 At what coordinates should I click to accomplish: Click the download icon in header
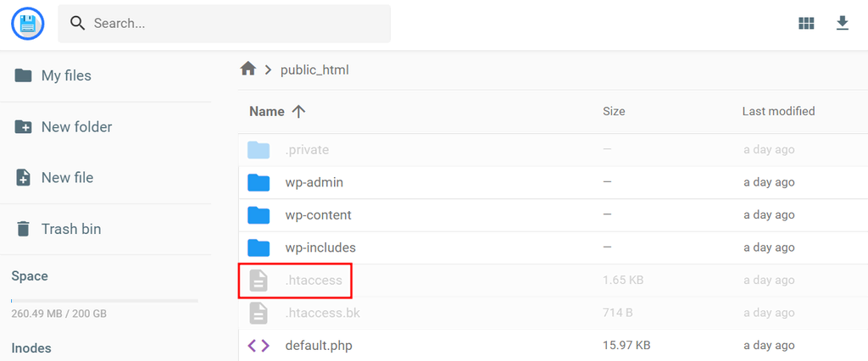click(842, 24)
